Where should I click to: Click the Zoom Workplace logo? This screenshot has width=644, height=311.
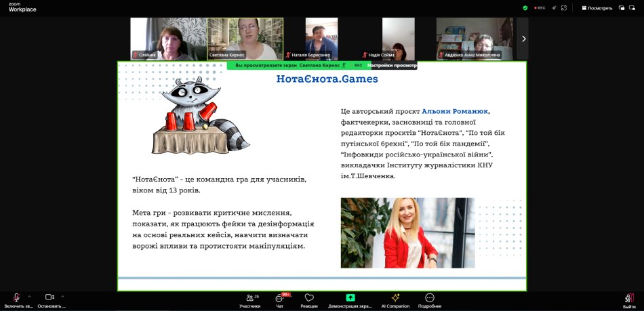22,7
